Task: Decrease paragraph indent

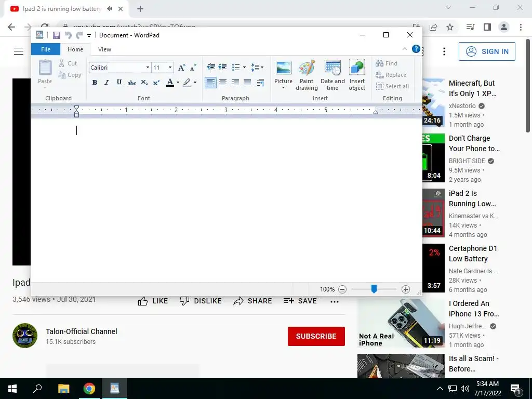Action: 211,67
